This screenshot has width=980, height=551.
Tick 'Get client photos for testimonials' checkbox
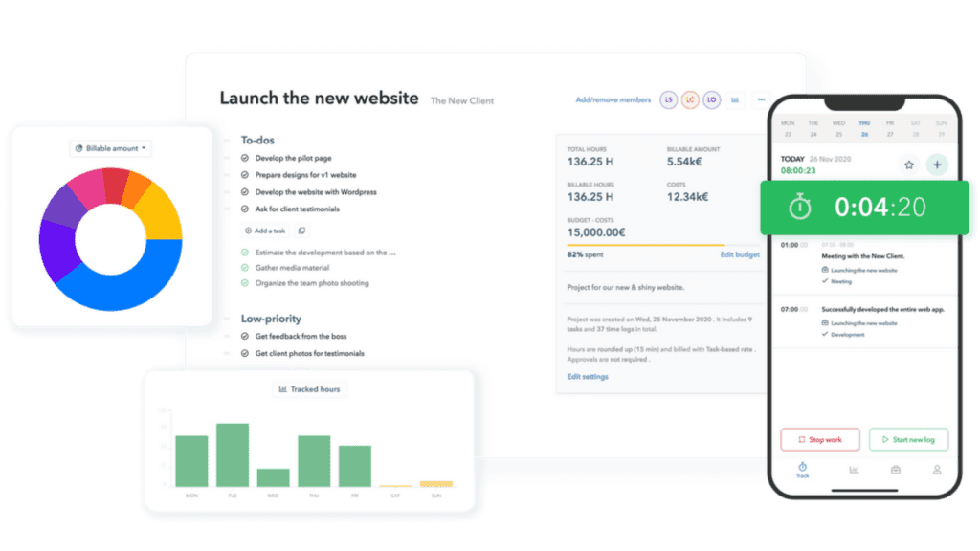[245, 353]
